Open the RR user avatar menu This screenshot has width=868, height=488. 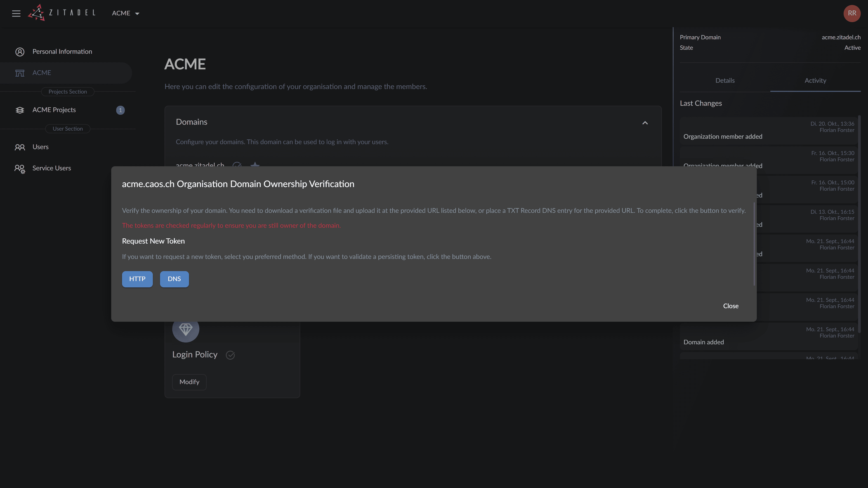(852, 14)
